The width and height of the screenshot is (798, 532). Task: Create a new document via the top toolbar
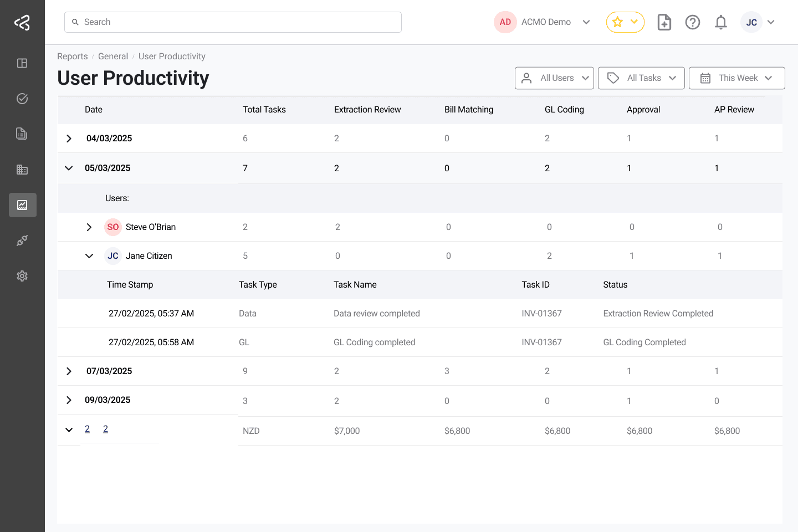pos(664,22)
